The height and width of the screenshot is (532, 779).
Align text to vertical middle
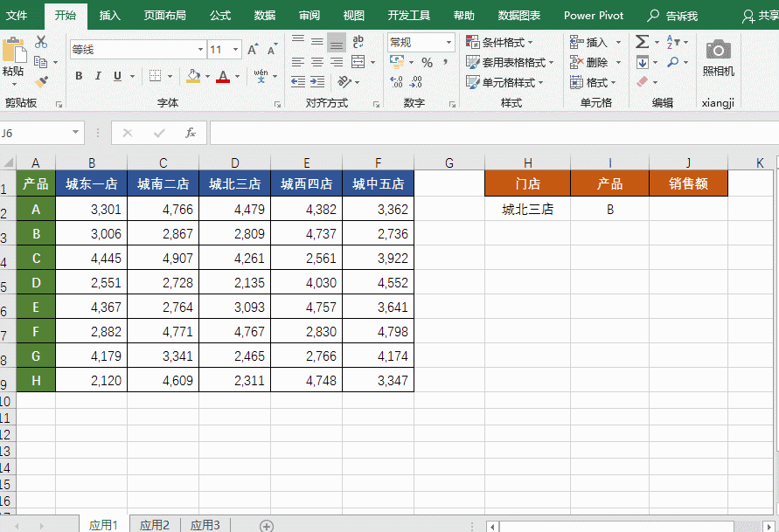(x=317, y=42)
